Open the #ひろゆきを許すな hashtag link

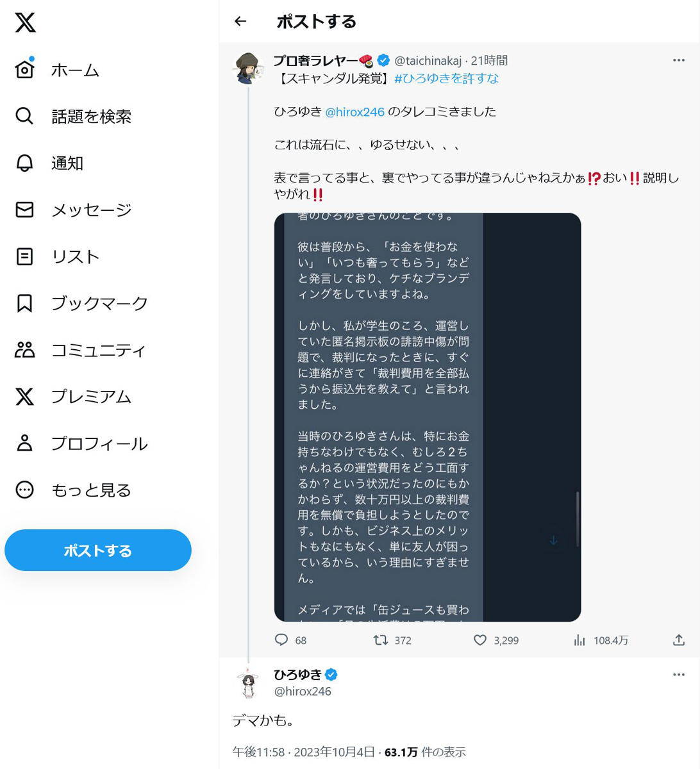pyautogui.click(x=446, y=78)
